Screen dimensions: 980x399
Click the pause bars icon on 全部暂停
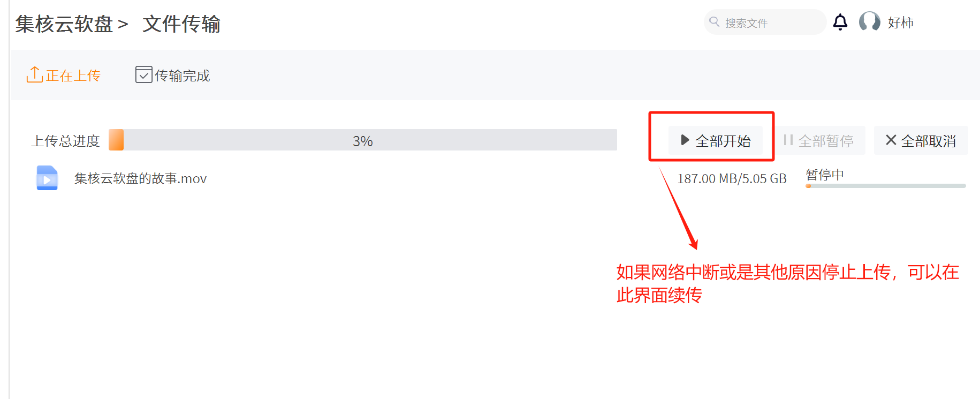(788, 140)
